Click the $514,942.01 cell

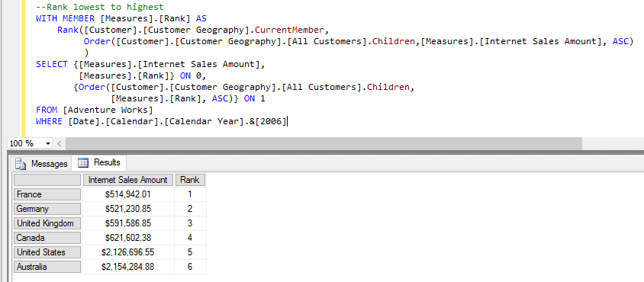(128, 194)
